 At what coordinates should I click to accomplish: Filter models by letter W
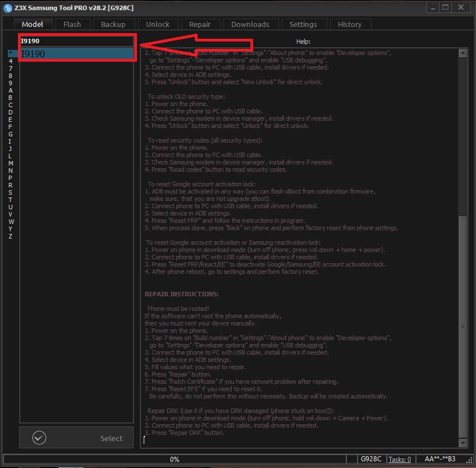[11, 222]
